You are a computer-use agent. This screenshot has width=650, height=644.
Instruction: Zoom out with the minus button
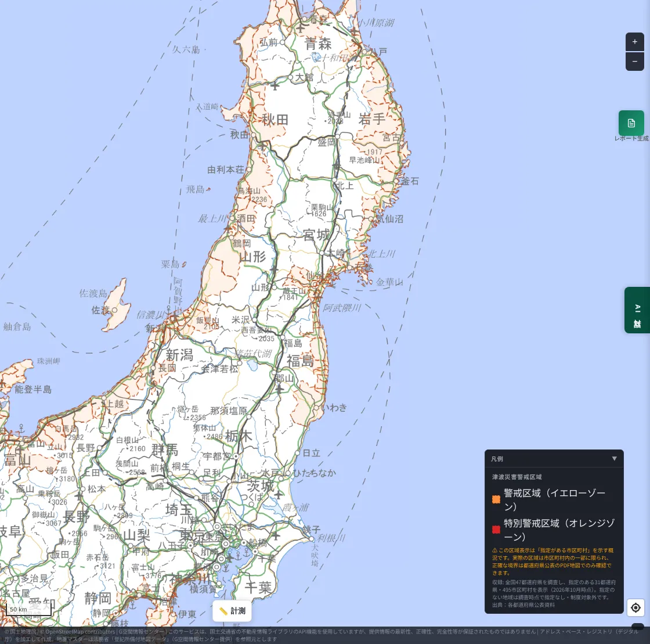tap(634, 62)
